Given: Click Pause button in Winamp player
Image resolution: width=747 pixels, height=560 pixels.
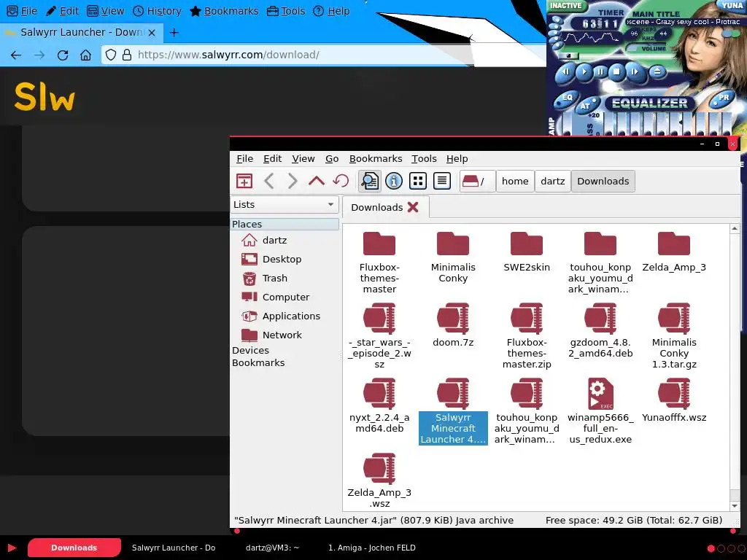Looking at the screenshot, I should (600, 72).
